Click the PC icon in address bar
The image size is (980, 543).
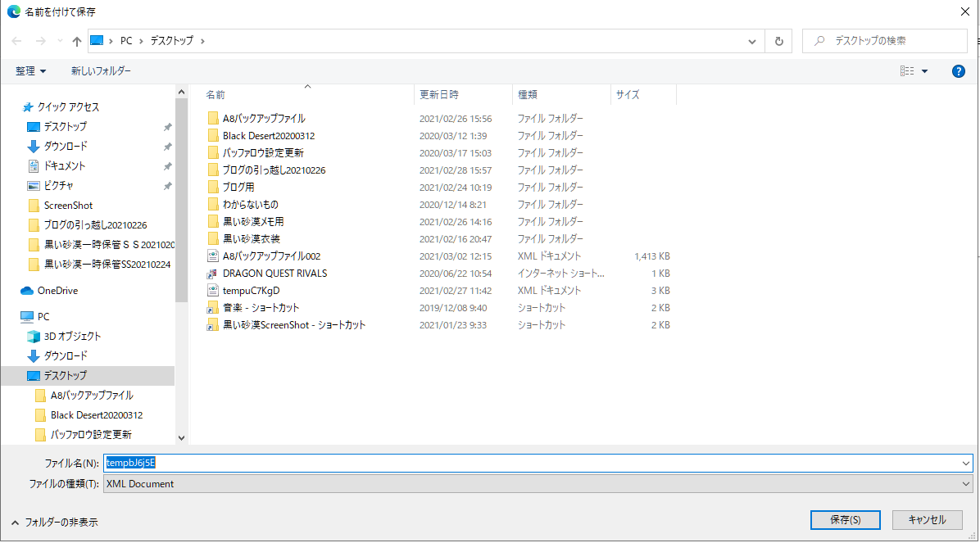pyautogui.click(x=97, y=41)
